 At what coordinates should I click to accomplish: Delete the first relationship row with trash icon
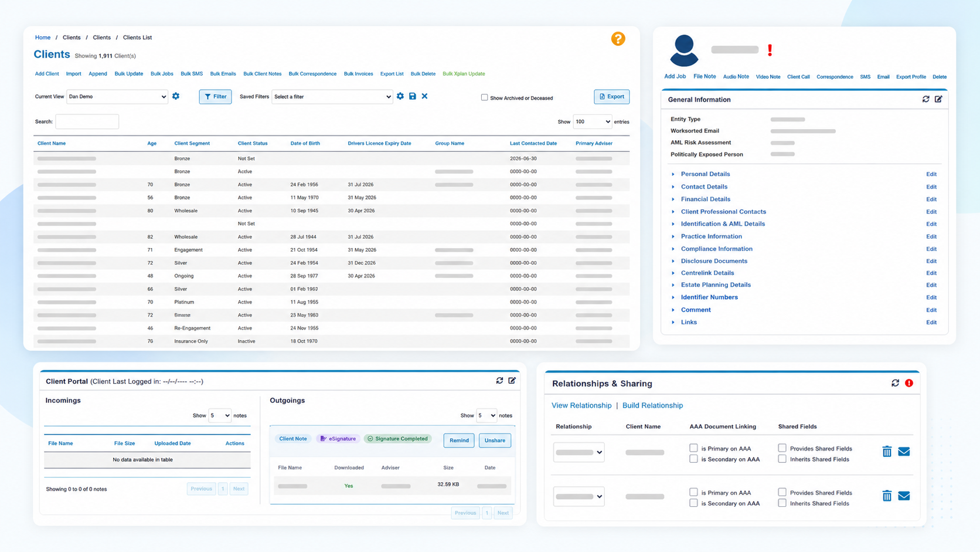coord(887,452)
